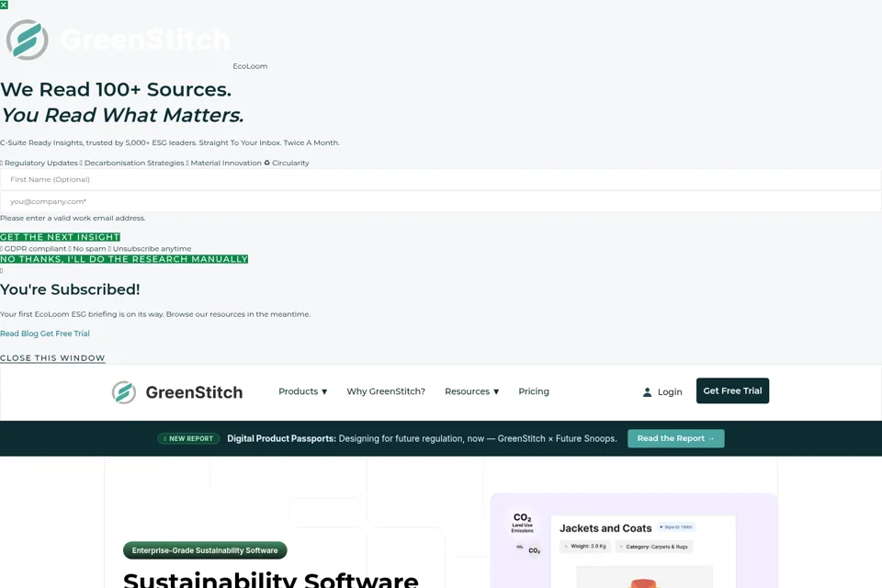Click Enterprise-Grade Sustainability Software badge
Viewport: 882px width, 588px height.
(205, 550)
